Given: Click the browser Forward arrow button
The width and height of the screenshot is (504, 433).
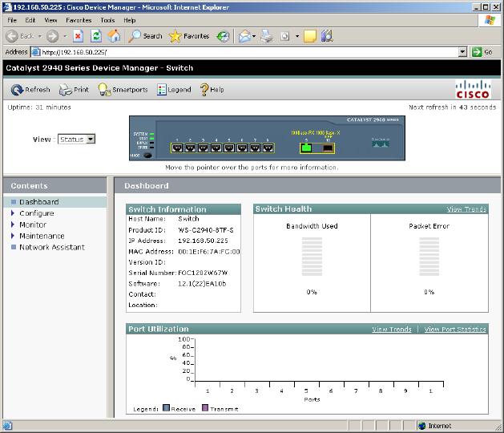Looking at the screenshot, I should (52, 36).
